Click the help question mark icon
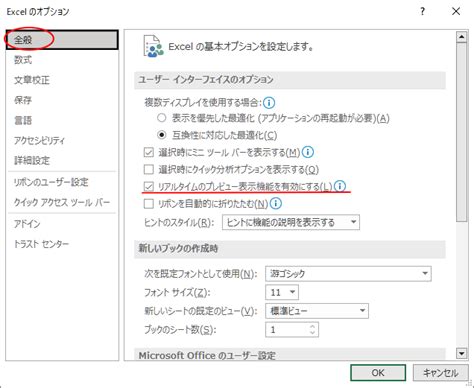The image size is (474, 388). tap(423, 12)
